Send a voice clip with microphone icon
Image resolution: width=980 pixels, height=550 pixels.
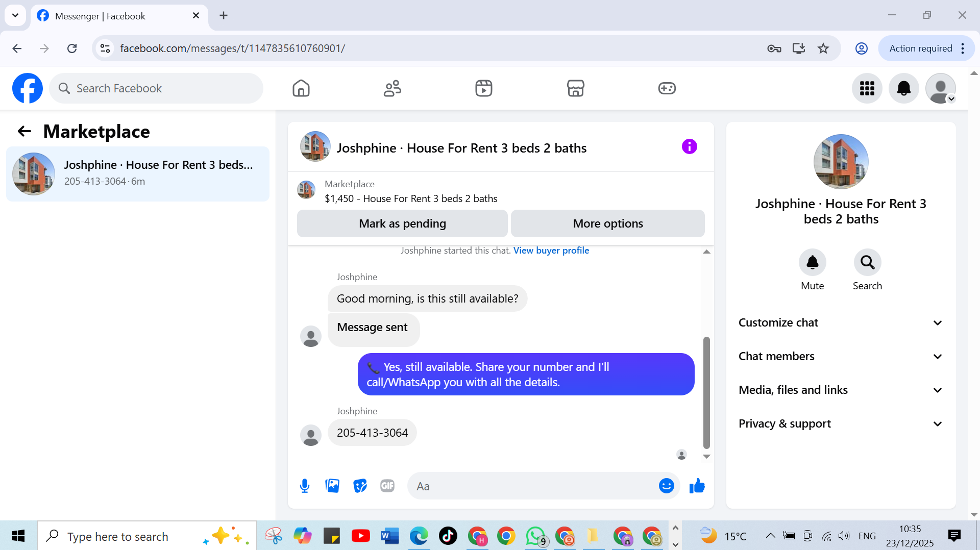305,486
